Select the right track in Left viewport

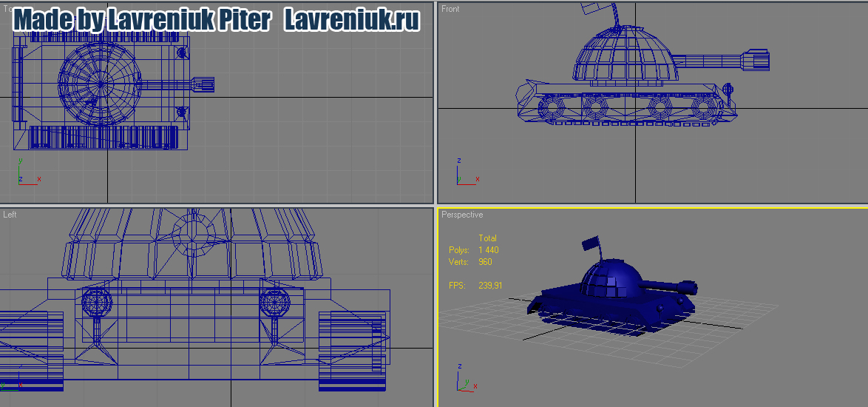pyautogui.click(x=352, y=350)
